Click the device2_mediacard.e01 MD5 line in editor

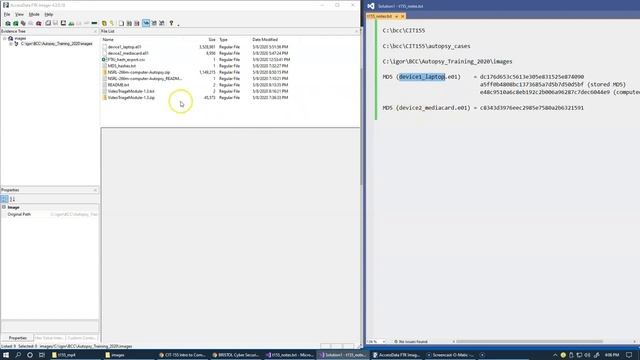coord(483,108)
